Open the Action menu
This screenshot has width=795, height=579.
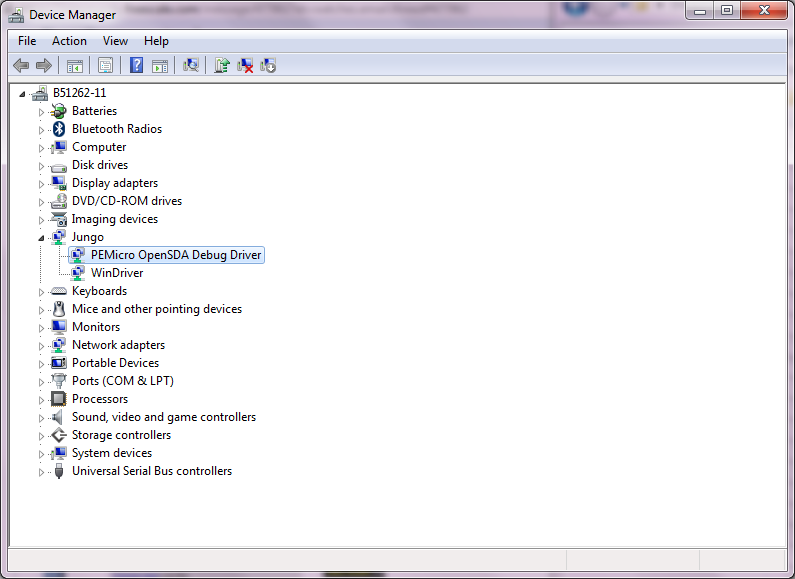coord(69,41)
